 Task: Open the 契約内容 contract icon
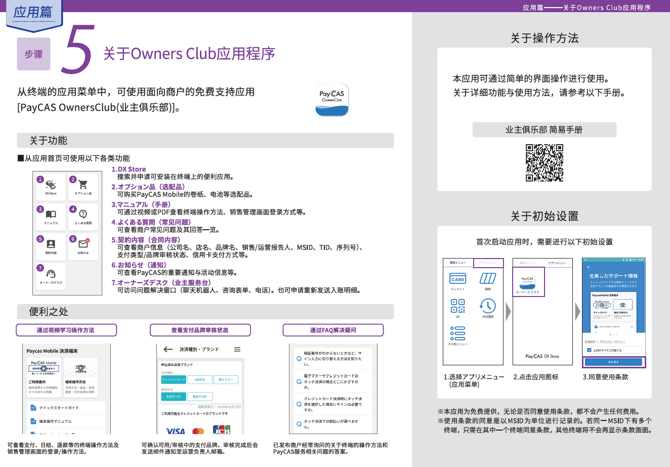pyautogui.click(x=51, y=244)
